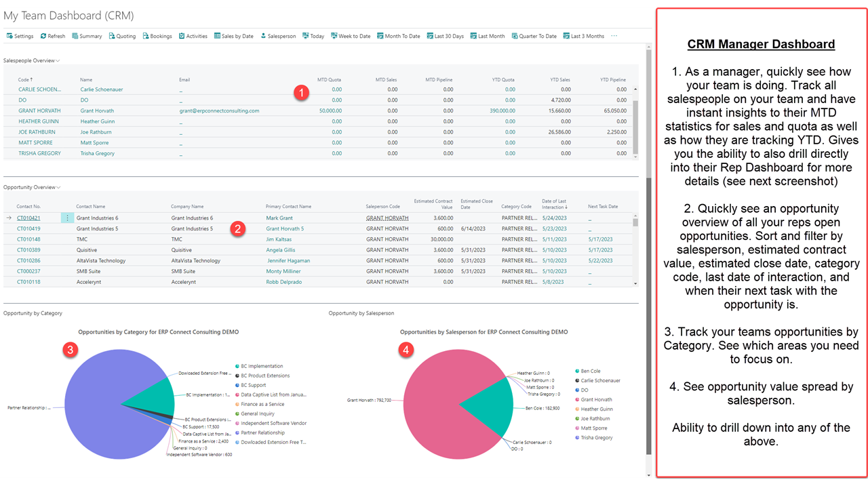Drill into Grant Horvath's 390,000.00 YTD Quota
868x488 pixels.
tap(502, 110)
